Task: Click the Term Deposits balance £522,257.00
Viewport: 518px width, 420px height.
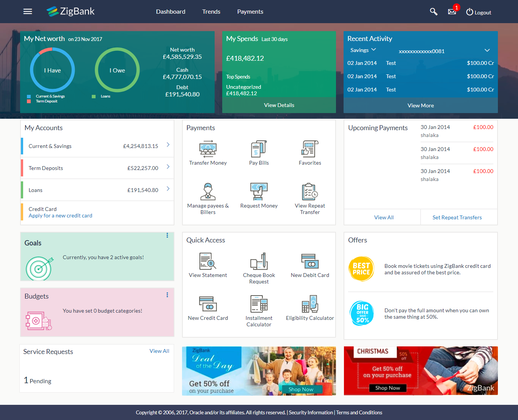Action: pyautogui.click(x=143, y=168)
